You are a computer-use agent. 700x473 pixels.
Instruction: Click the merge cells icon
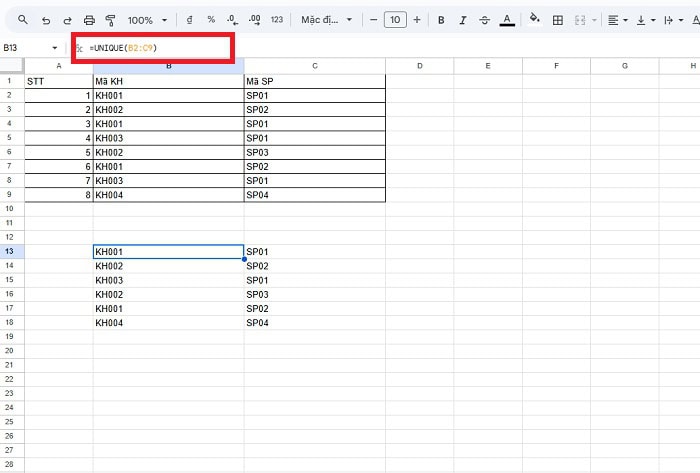[x=580, y=20]
